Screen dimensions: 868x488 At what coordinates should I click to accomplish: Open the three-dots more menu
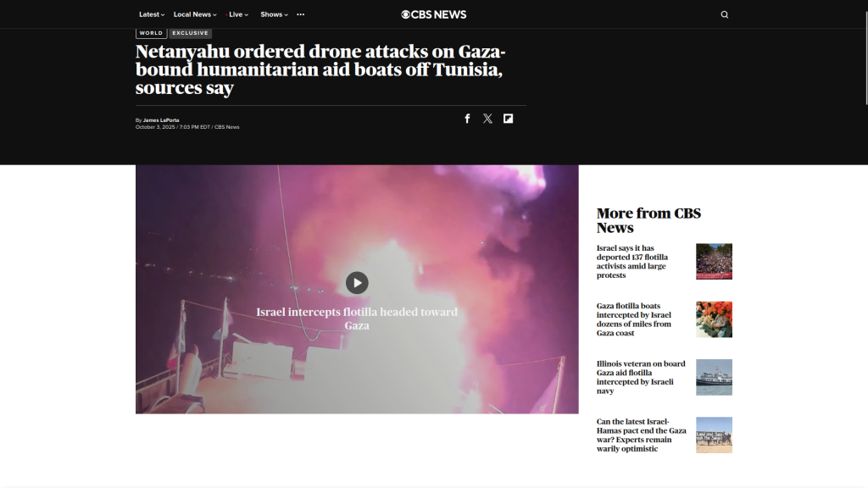(301, 14)
